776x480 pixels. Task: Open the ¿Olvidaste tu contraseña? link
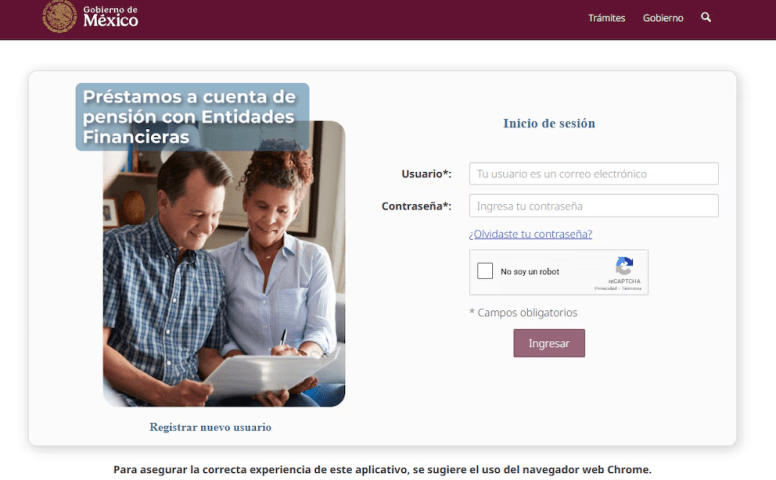pos(530,234)
